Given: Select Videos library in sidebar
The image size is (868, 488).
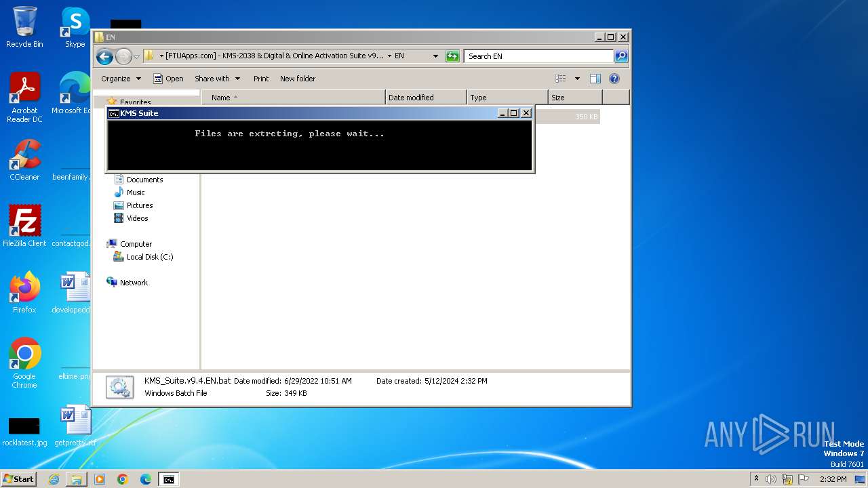Looking at the screenshot, I should 131,218.
